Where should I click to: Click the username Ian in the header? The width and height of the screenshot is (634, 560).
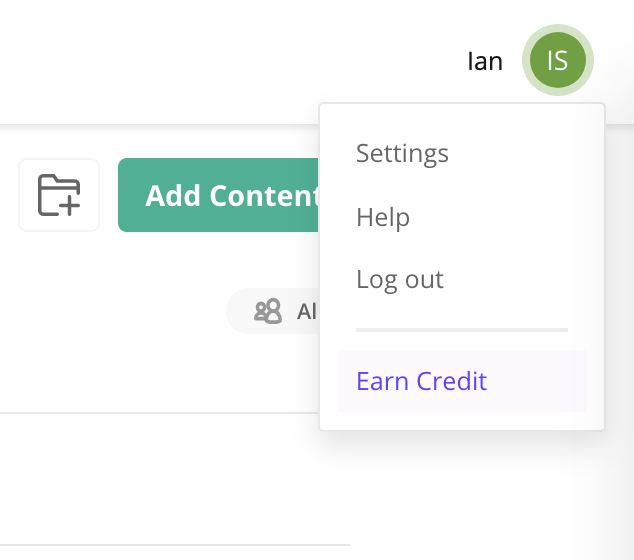(x=485, y=61)
